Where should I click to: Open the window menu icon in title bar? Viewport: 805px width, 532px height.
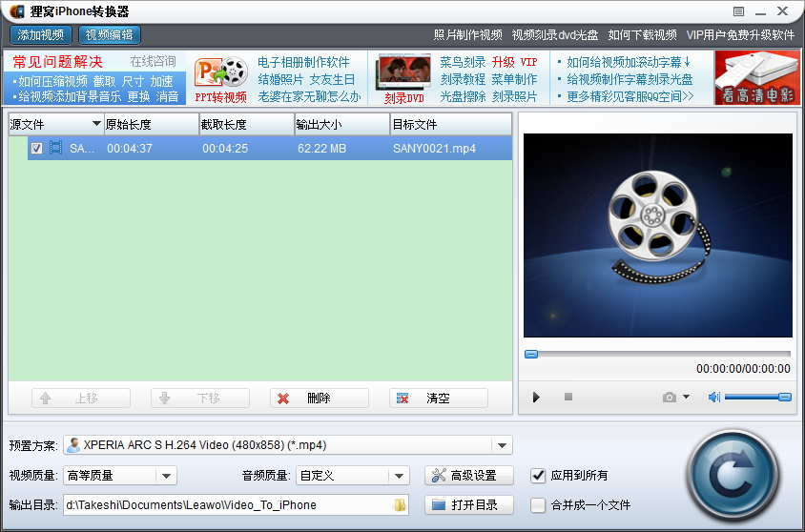[738, 11]
